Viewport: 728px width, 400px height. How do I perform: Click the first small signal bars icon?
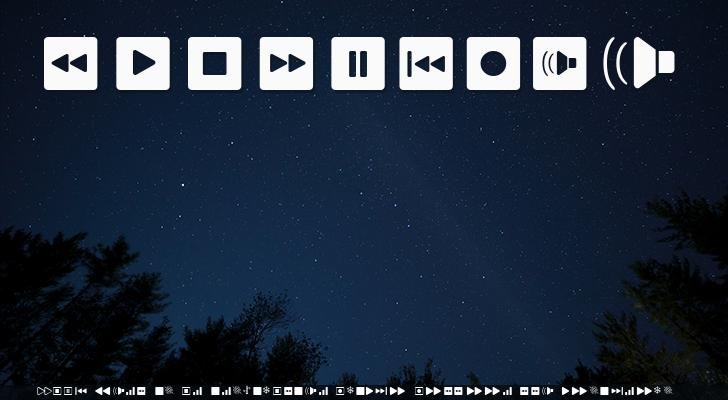(x=130, y=390)
